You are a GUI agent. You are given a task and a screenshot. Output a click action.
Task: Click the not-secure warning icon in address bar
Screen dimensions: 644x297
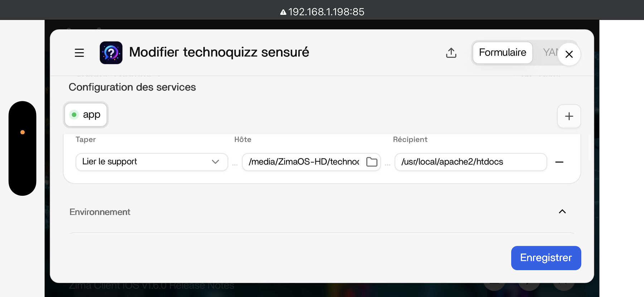click(283, 12)
